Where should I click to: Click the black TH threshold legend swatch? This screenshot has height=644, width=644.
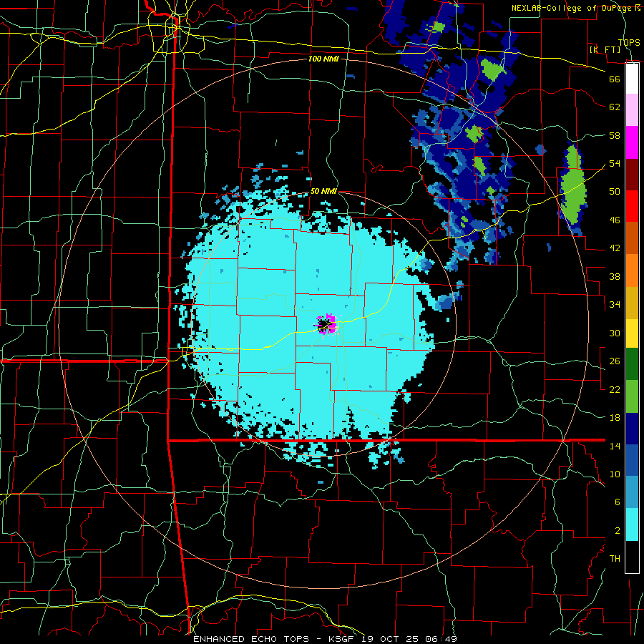pos(632,557)
